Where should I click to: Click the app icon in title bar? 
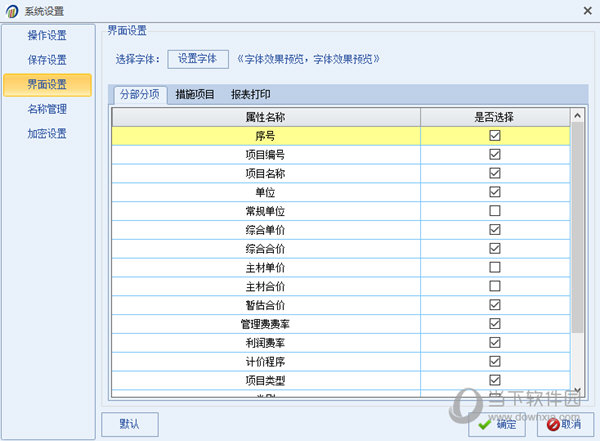tap(12, 11)
